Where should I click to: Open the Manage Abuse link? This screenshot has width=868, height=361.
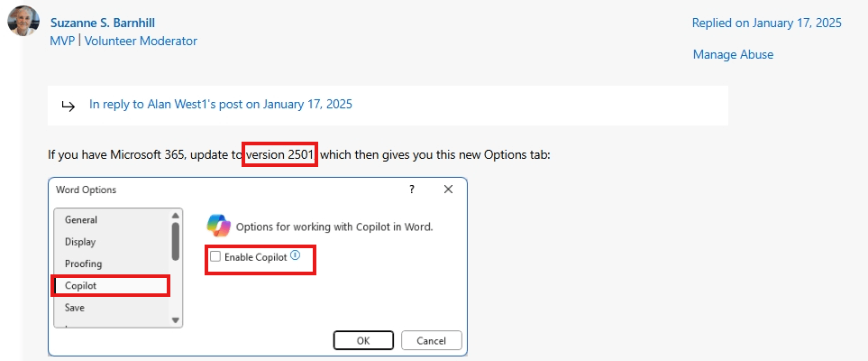(x=733, y=54)
